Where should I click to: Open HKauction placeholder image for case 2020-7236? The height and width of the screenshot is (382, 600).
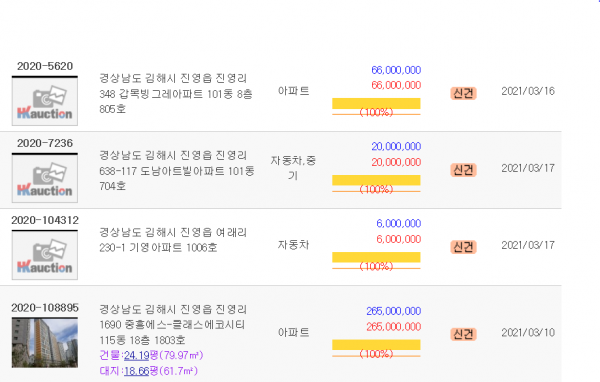45,178
